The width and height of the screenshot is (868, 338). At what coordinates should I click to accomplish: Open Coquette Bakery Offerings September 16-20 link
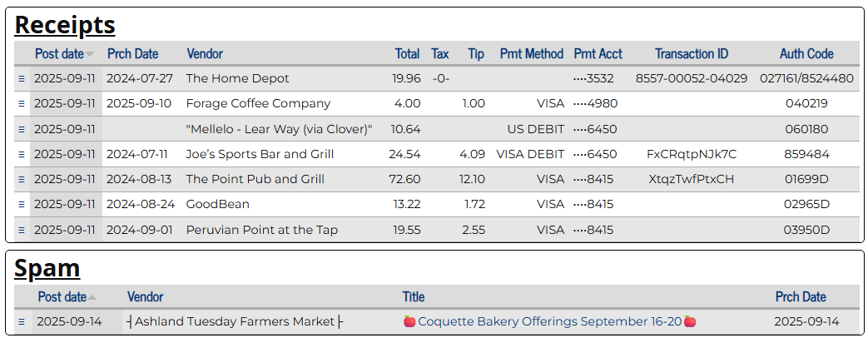[x=549, y=321]
